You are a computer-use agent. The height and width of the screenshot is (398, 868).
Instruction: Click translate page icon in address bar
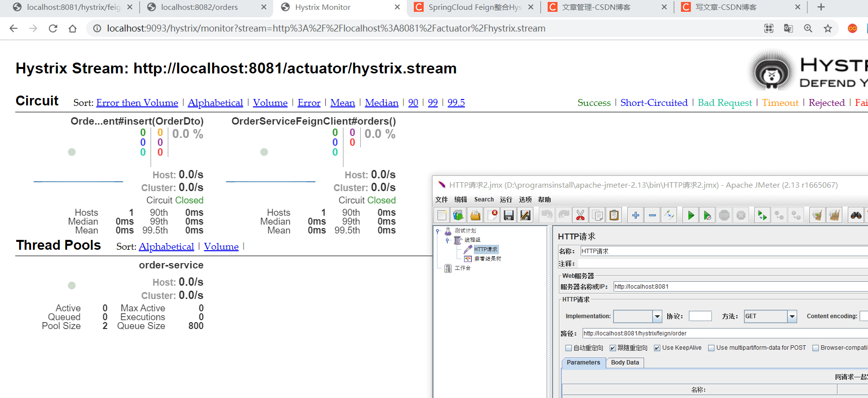[x=788, y=29]
